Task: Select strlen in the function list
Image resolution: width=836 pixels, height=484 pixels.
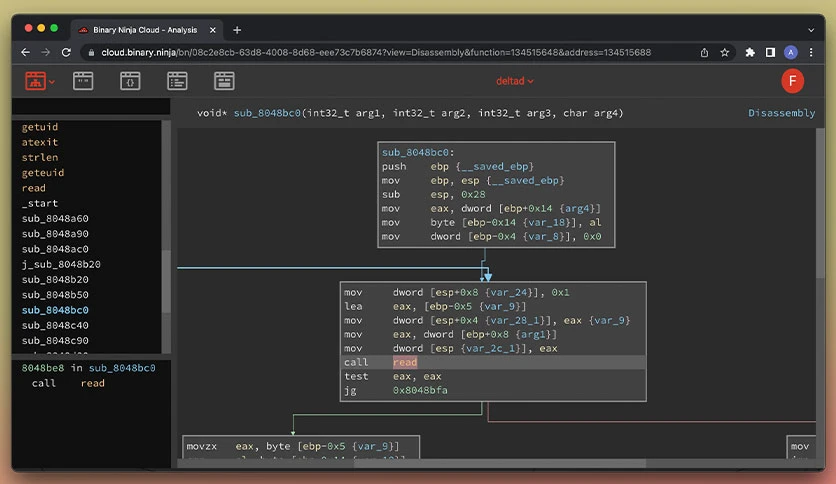Action: coord(40,157)
